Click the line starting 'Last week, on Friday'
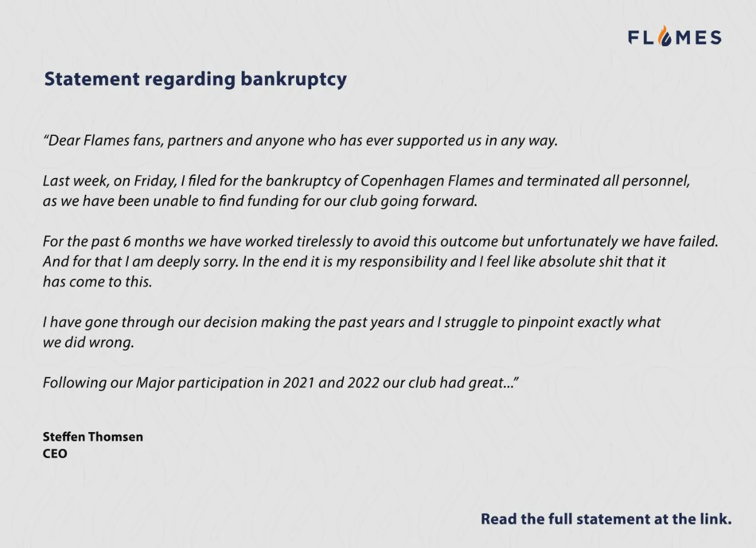This screenshot has height=548, width=756. (x=366, y=181)
